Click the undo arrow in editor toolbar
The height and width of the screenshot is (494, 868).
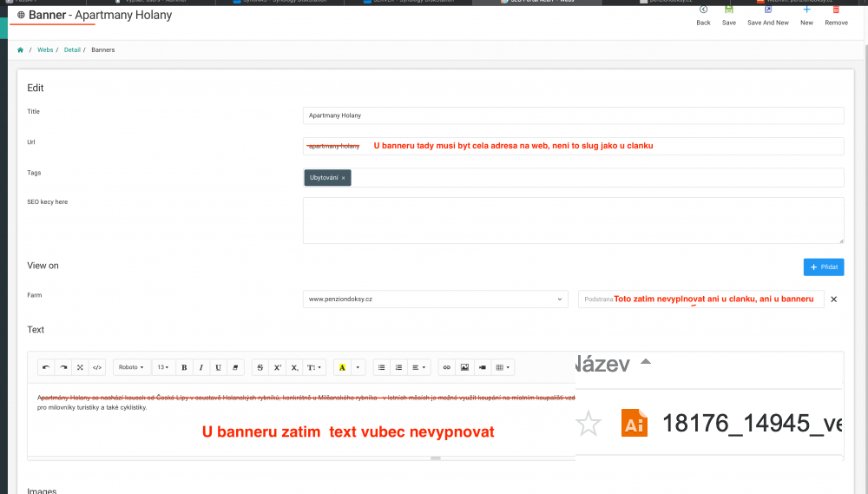(46, 367)
